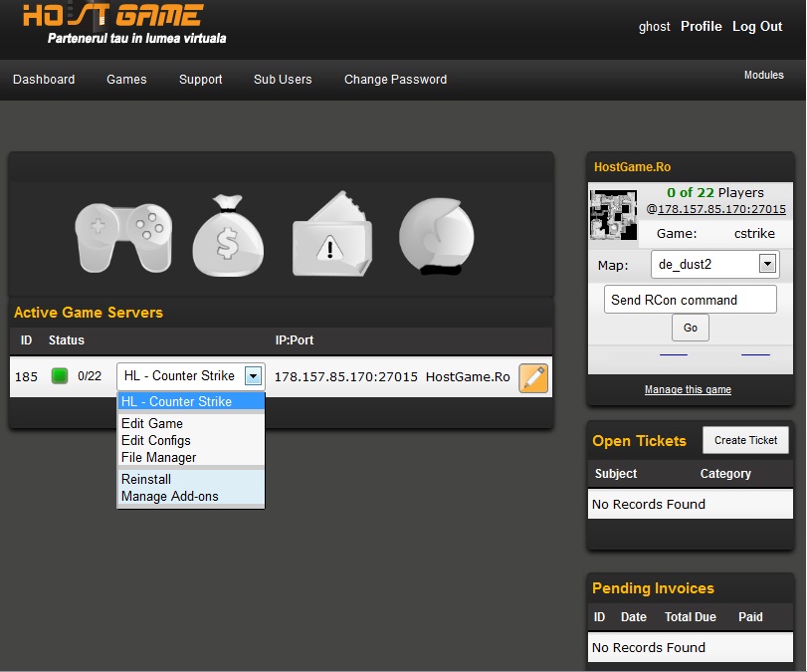Click No Records Found under Open Tickets
The image size is (807, 672).
point(649,504)
